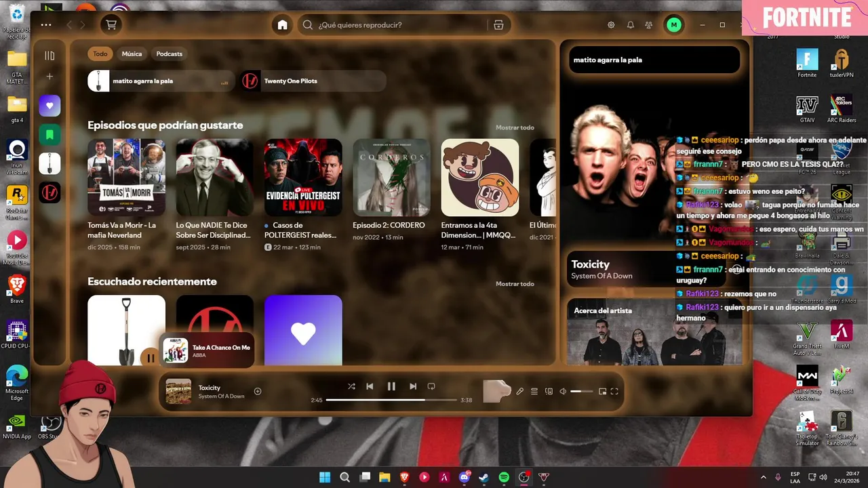Go back with the left arrow

pos(69,25)
